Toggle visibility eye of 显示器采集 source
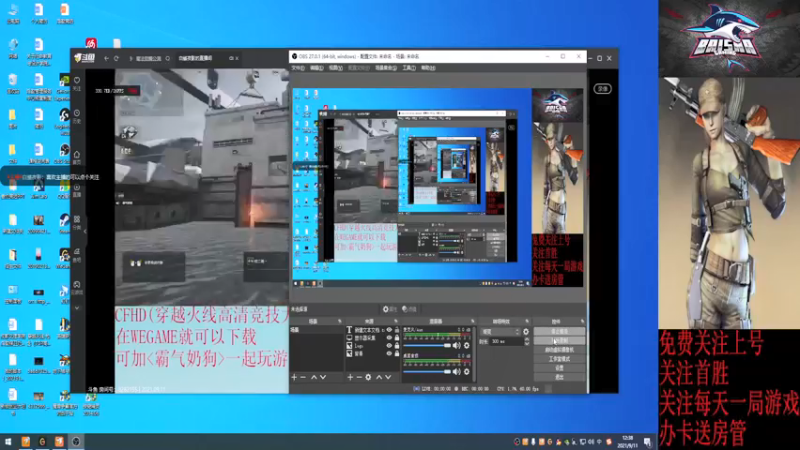800x450 pixels. 389,337
